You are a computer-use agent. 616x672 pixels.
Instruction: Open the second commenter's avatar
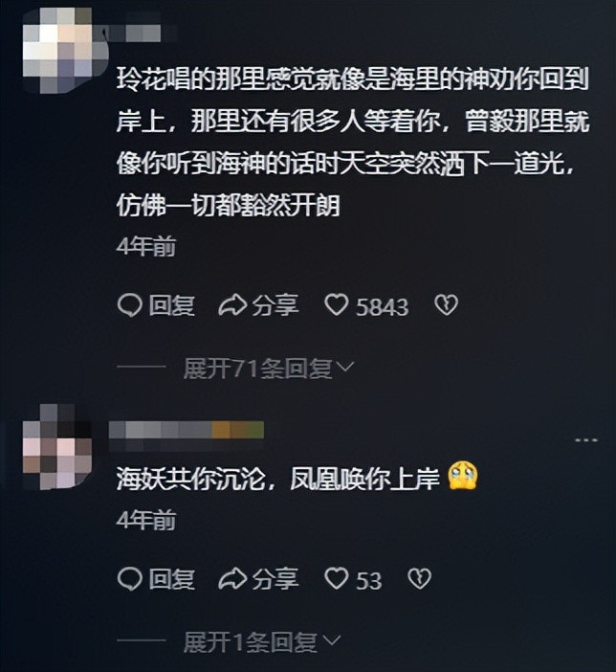pos(57,447)
